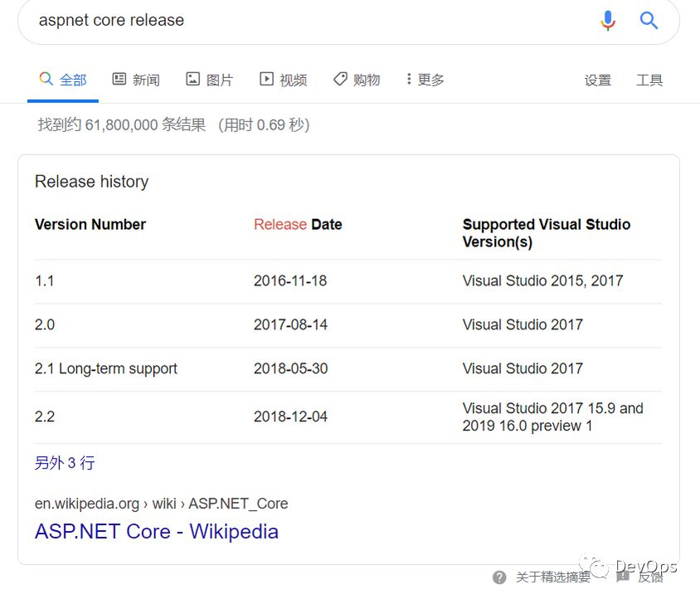Image resolution: width=700 pixels, height=599 pixels.
Task: Click the 反馈 feedback link
Action: click(x=650, y=577)
